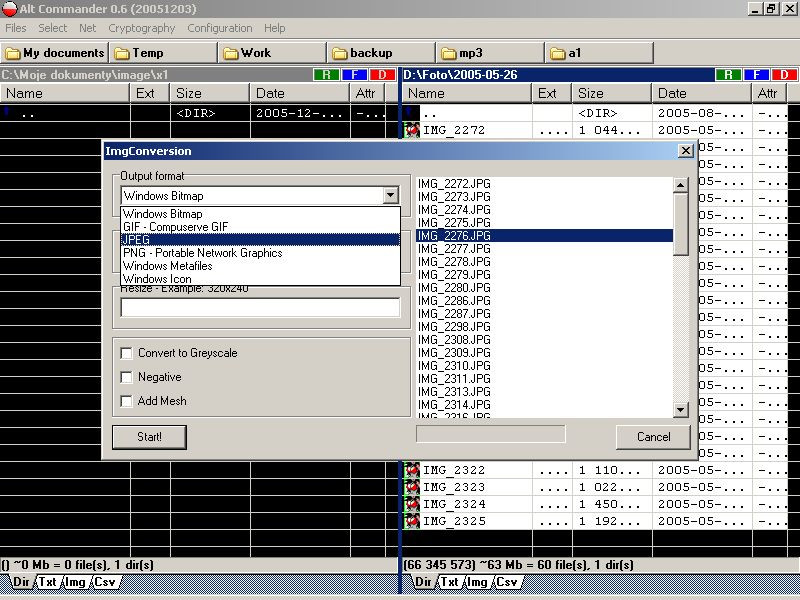The height and width of the screenshot is (600, 800).
Task: Tick the Negative checkbox
Action: pos(126,377)
